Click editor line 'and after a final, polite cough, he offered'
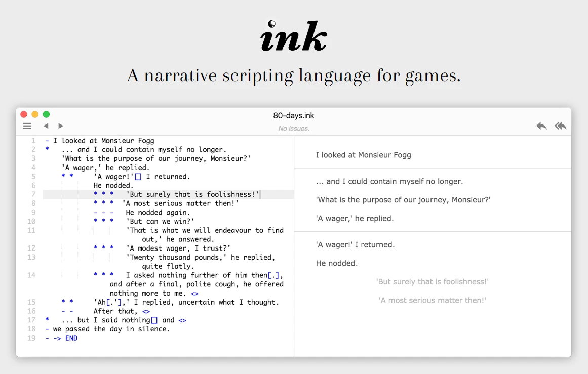The width and height of the screenshot is (588, 374). pos(197,284)
